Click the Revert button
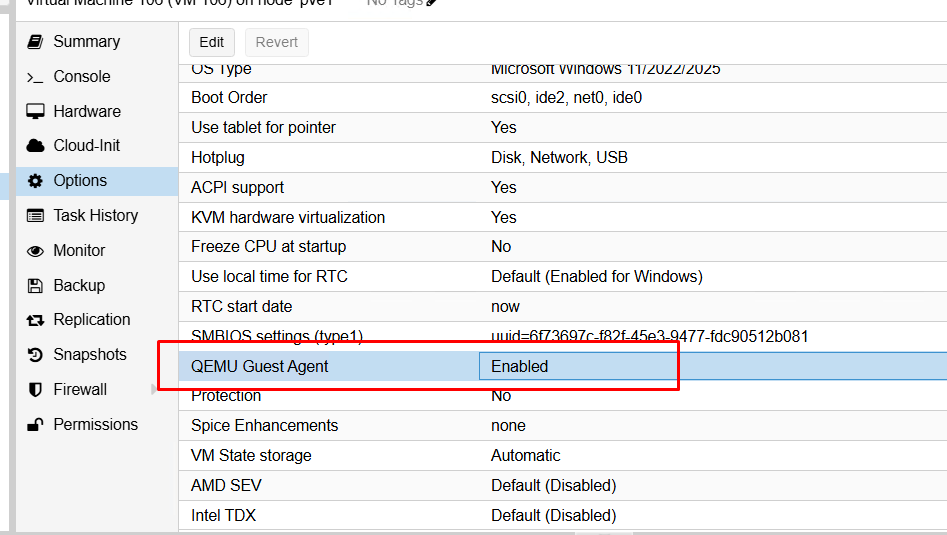Viewport: 947px width, 535px height. 277,42
